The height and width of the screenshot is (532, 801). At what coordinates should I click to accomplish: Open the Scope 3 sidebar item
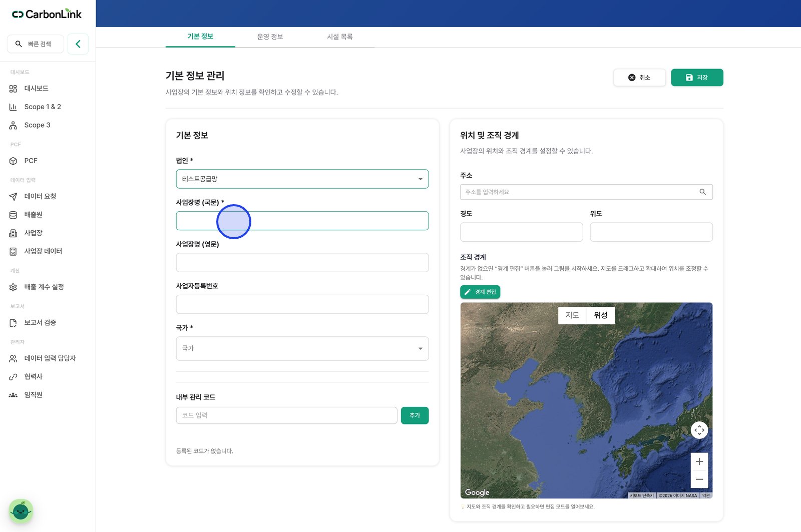(37, 125)
